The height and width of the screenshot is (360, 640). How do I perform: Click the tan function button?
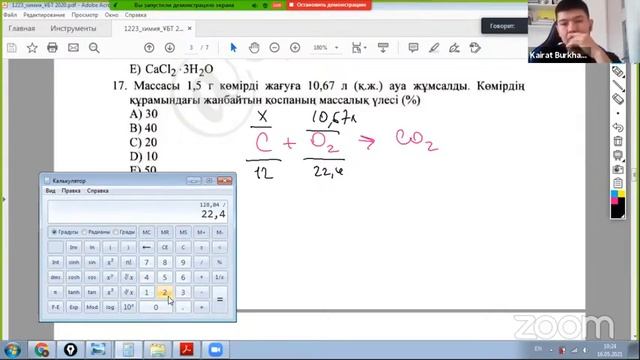[92, 292]
